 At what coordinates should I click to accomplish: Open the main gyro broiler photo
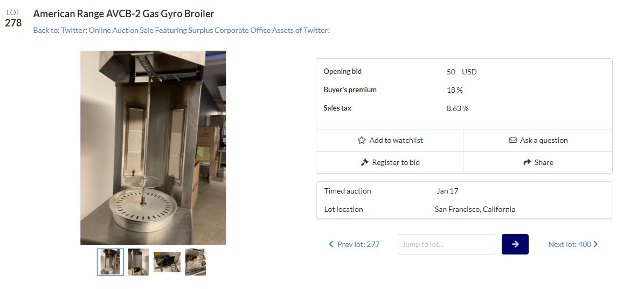153,148
